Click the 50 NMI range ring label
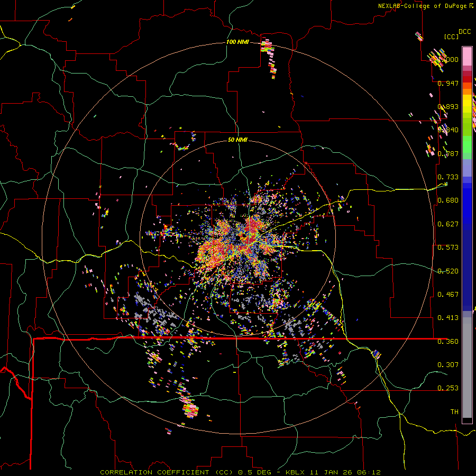The height and width of the screenshot is (476, 476). 237,140
